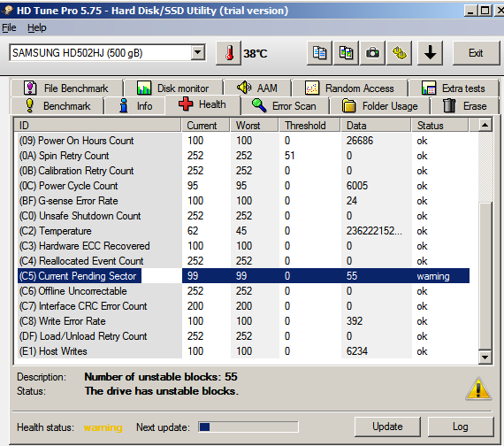Click the Exit button
The image size is (504, 446).
[x=476, y=53]
